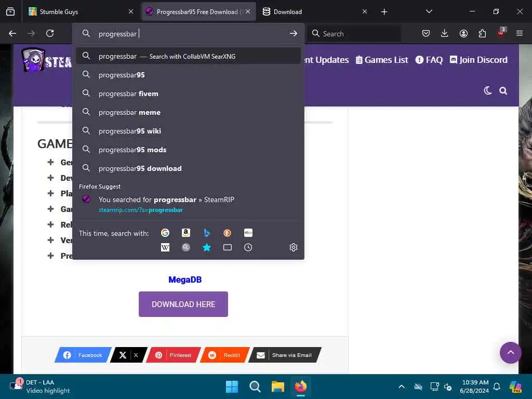This screenshot has height=399, width=532.
Task: Search this time with Bing
Action: coord(207,233)
